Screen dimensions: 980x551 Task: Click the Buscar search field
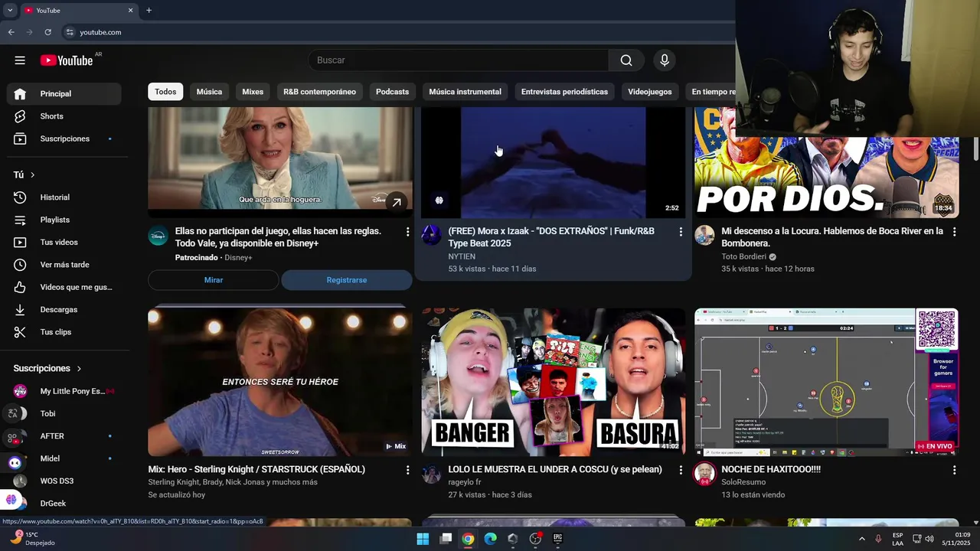(459, 60)
